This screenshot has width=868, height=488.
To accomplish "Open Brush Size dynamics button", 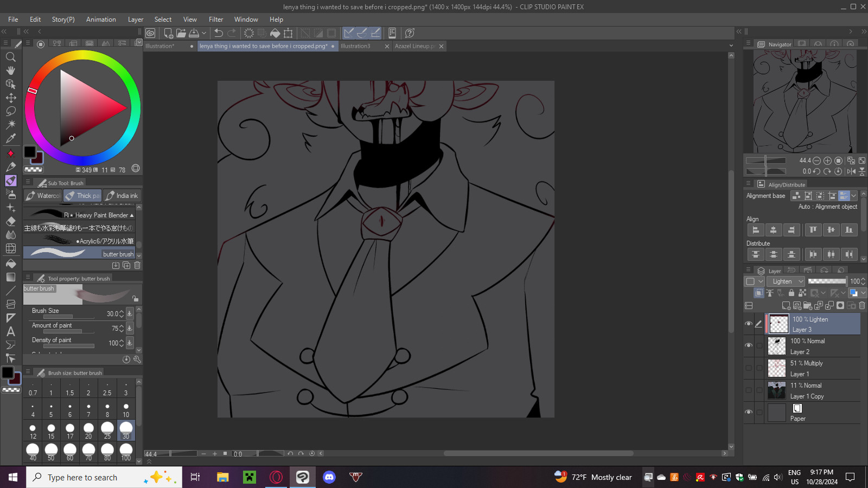I will pyautogui.click(x=130, y=313).
